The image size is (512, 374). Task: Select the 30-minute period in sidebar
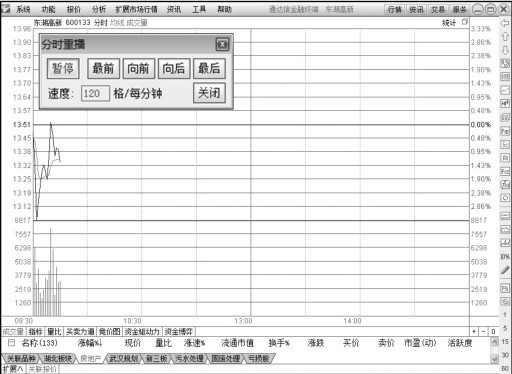pos(505,355)
